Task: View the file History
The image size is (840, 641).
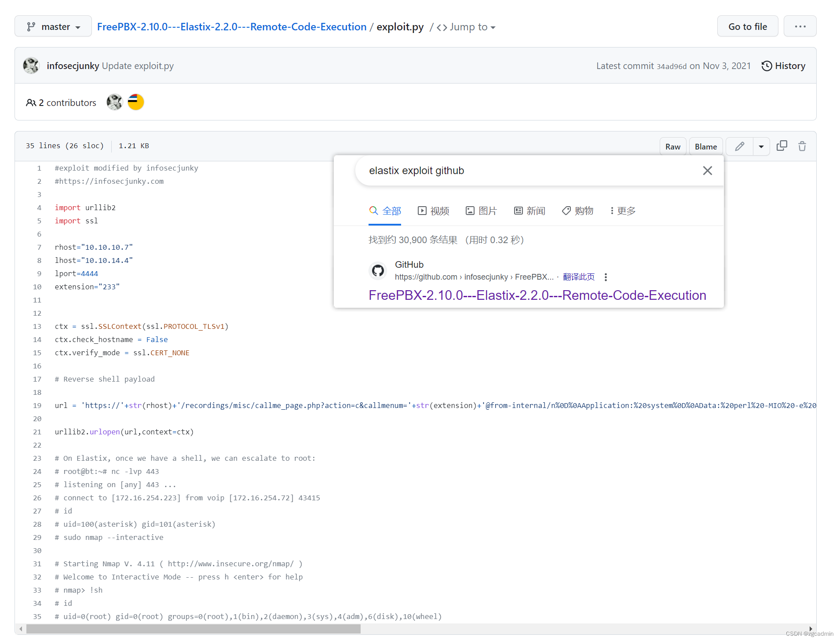Action: (784, 66)
